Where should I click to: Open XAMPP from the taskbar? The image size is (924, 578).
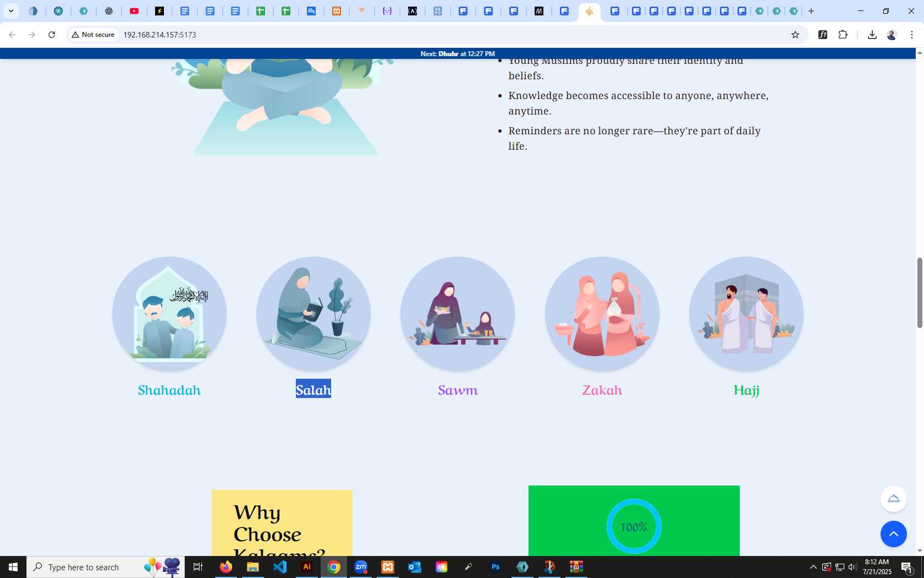click(388, 567)
